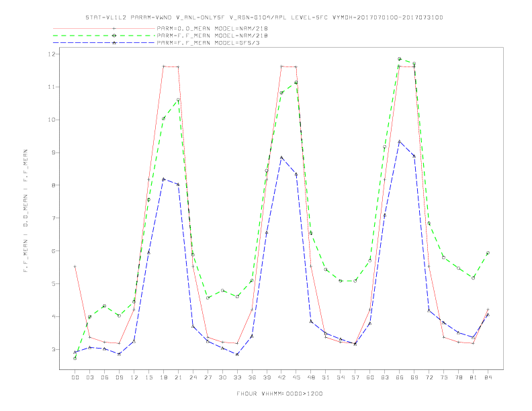Click y-axis tick label 10
Screen dimensions: 532x411
tap(52, 120)
